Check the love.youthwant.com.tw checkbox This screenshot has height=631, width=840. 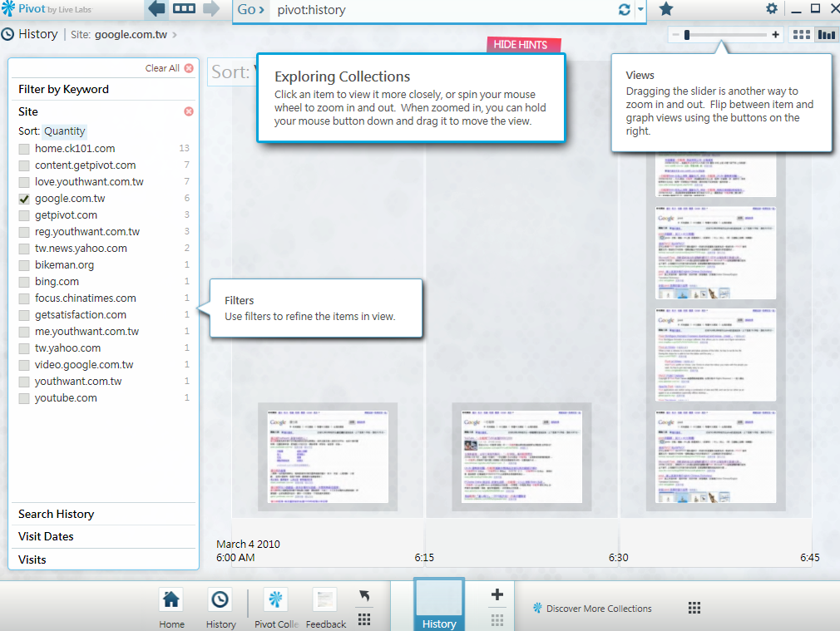24,182
